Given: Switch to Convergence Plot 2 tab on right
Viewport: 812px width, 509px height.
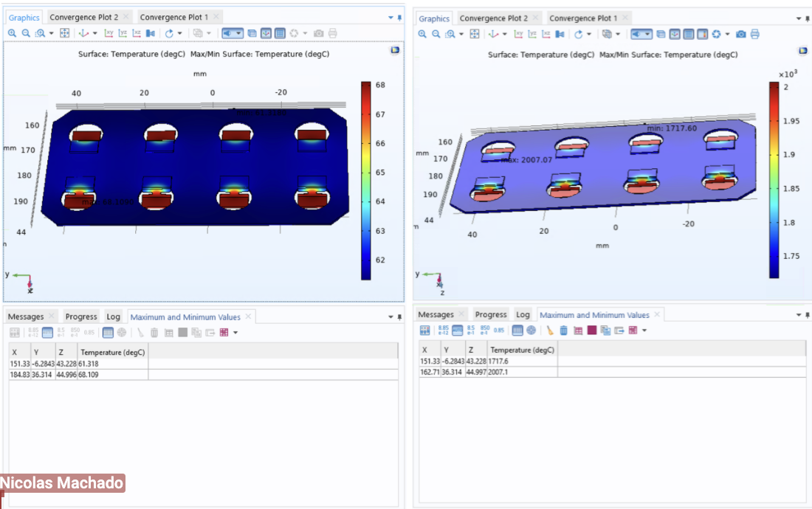Looking at the screenshot, I should coord(494,18).
